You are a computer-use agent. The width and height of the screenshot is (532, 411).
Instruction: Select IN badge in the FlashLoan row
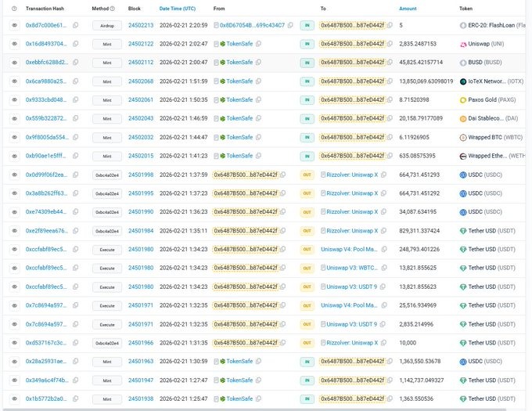[x=307, y=26]
